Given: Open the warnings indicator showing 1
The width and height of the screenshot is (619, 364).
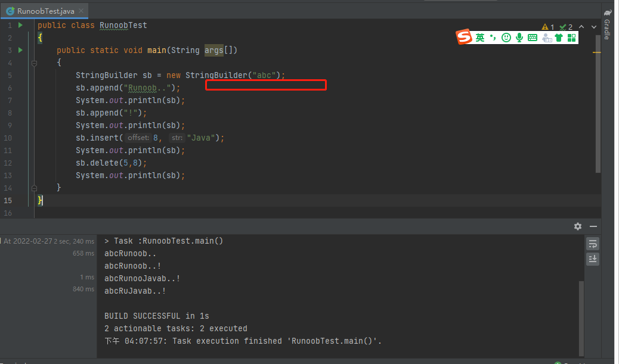Looking at the screenshot, I should click(548, 27).
